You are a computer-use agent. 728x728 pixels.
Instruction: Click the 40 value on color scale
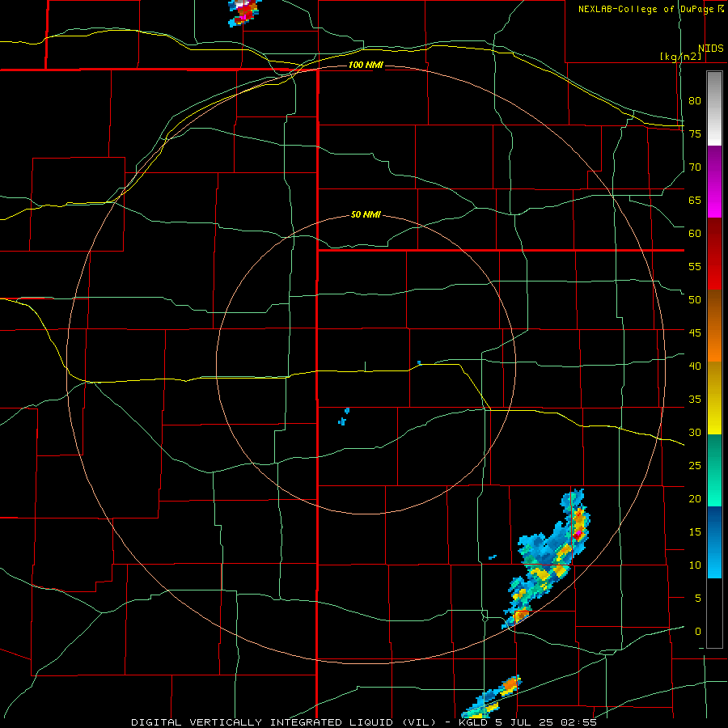pyautogui.click(x=695, y=366)
